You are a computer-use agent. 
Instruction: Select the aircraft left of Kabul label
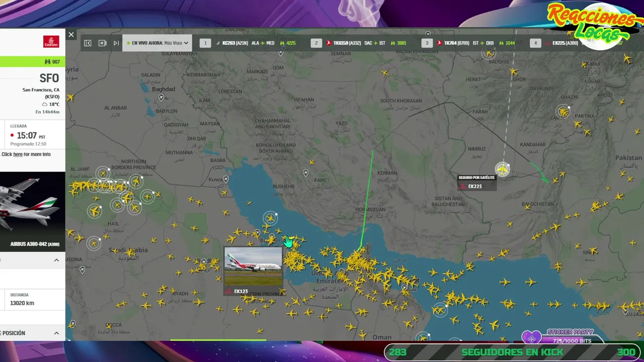click(x=584, y=64)
